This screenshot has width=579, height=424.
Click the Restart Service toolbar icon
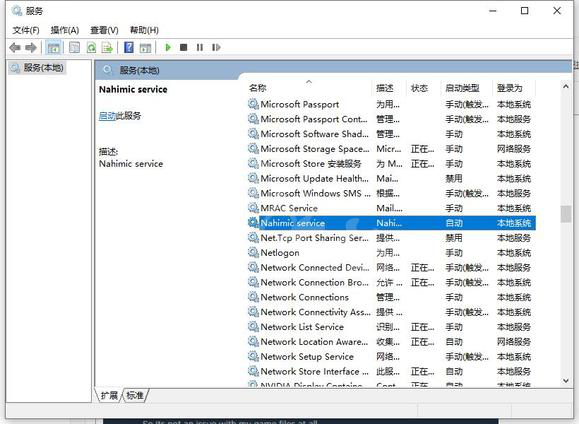pyautogui.click(x=216, y=47)
